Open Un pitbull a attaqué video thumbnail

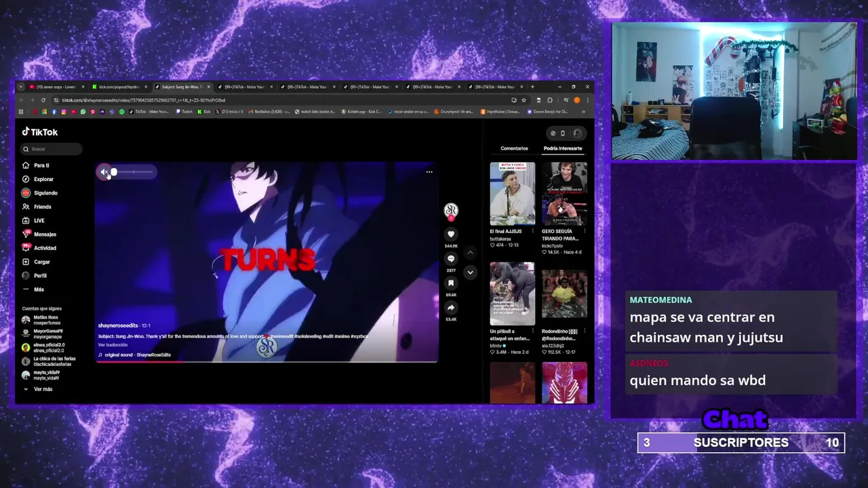[x=512, y=293]
